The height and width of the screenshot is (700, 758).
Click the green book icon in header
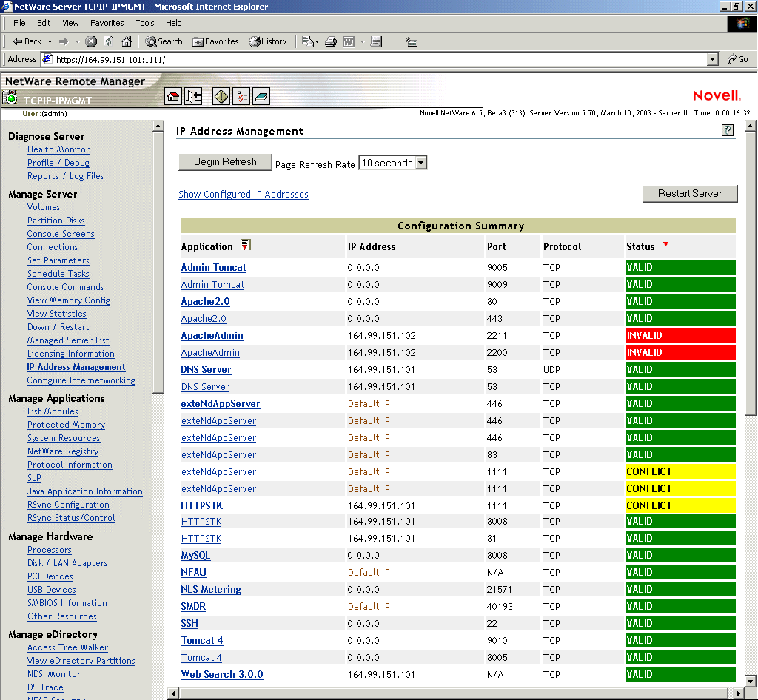261,96
